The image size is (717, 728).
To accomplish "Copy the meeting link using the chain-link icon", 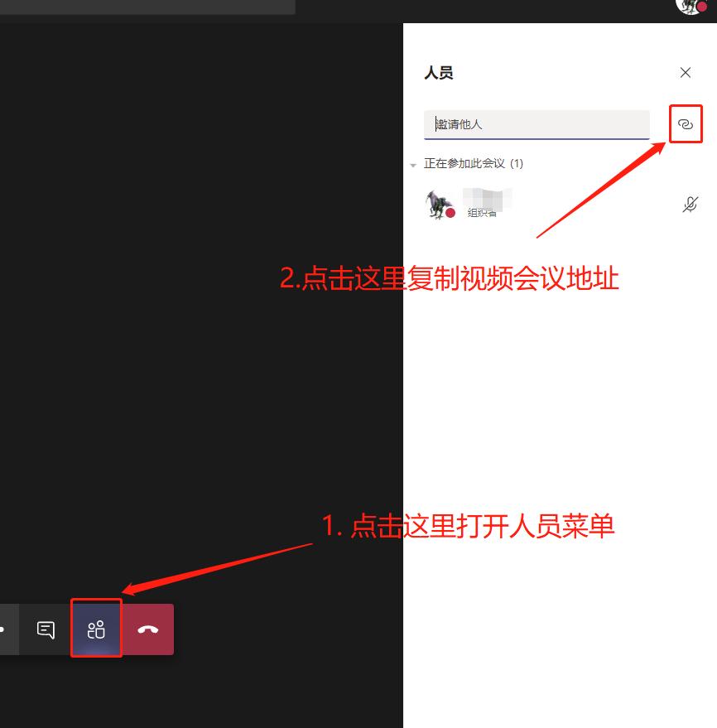I will tap(686, 123).
